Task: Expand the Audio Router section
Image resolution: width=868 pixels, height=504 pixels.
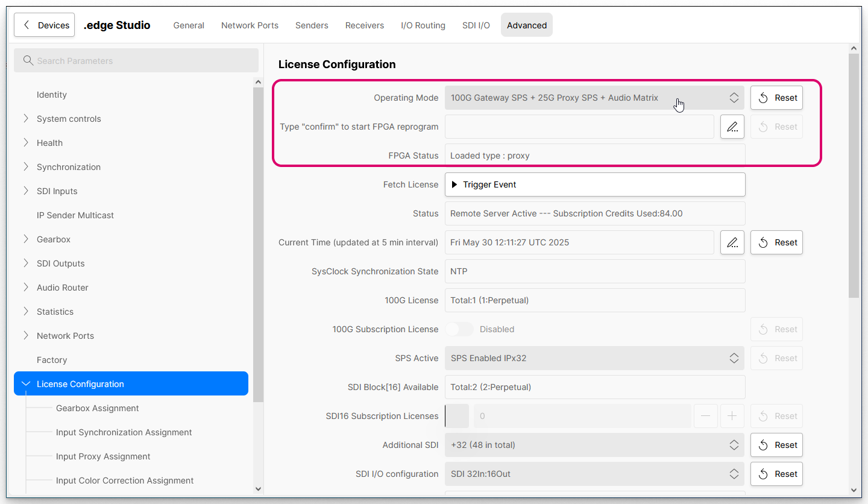Action: (26, 288)
